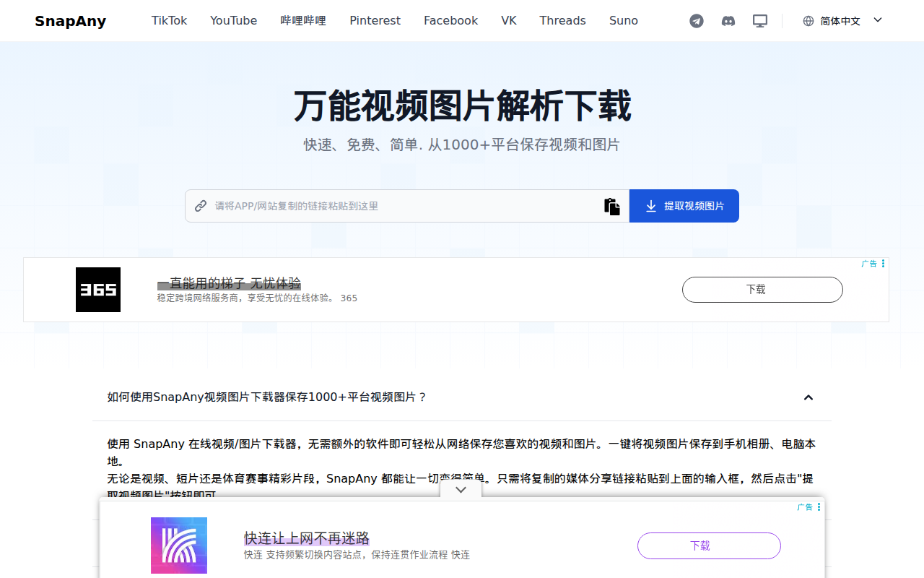Click the 365 ad logo
Screen dimensions: 924x578
coord(98,290)
